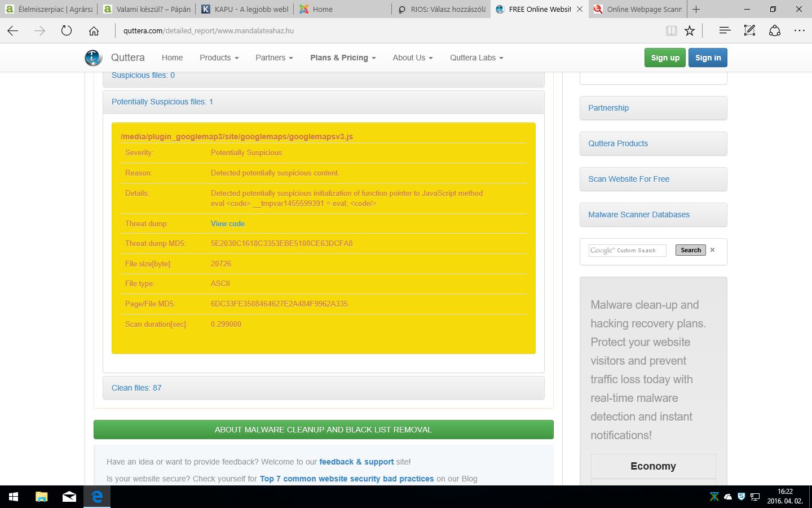Expand the Products dropdown menu
The image size is (812, 508).
point(219,58)
